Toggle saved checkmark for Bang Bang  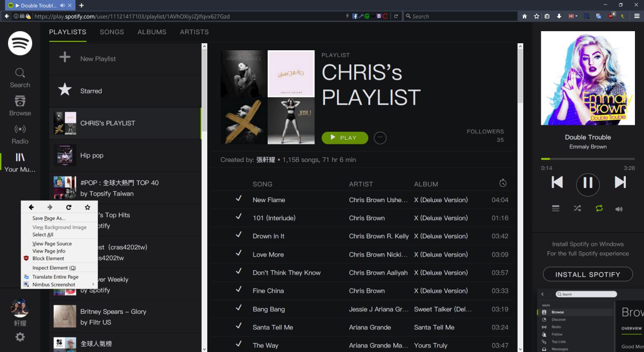(239, 308)
